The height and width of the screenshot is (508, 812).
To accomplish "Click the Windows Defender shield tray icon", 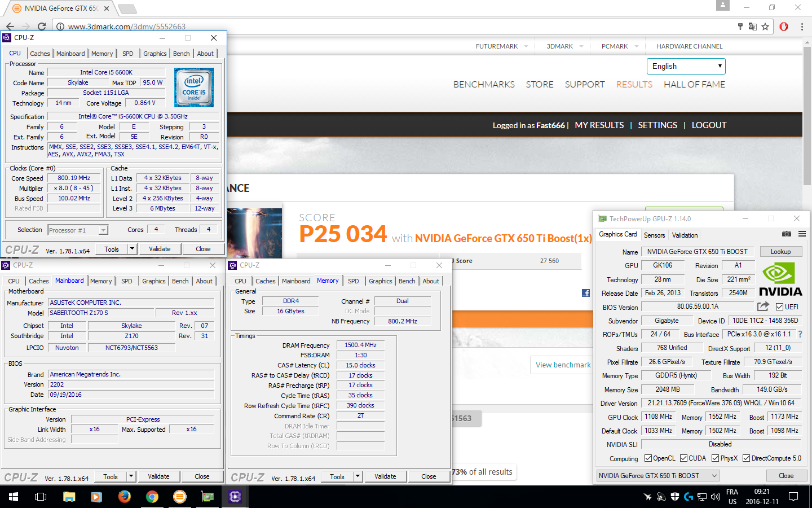I will coord(675,497).
